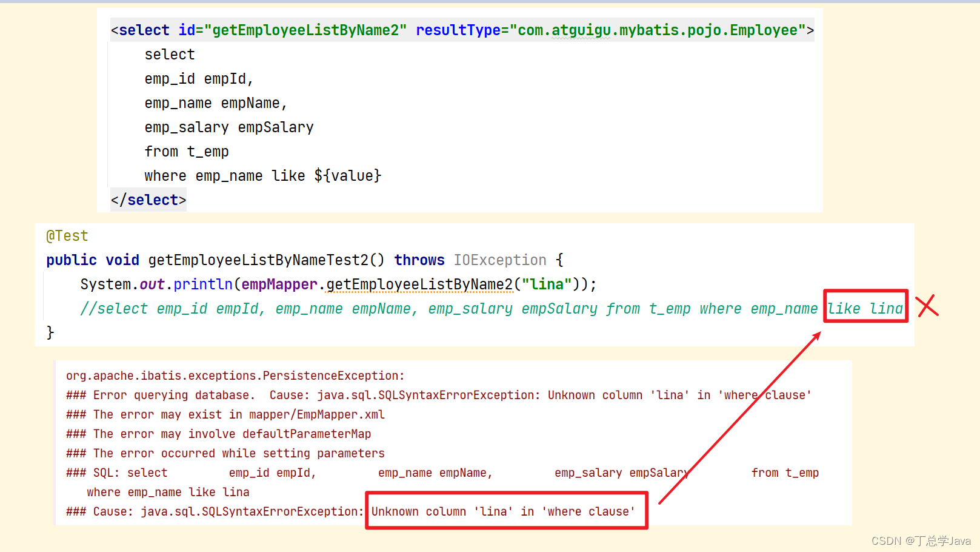Click 'mapper/EmpMapper.xml' in error log
Screen dimensions: 980x552
pyautogui.click(x=317, y=415)
